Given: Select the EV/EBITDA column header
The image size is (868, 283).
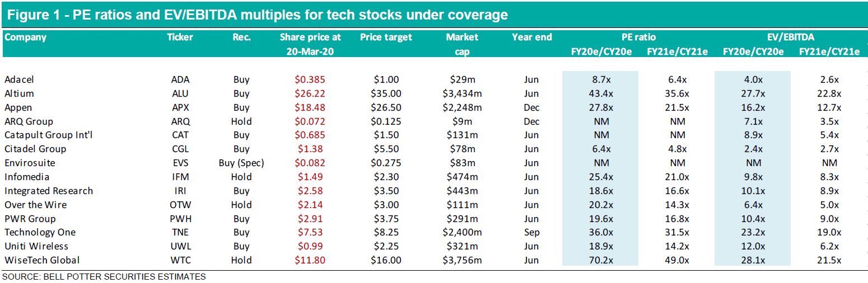Looking at the screenshot, I should pyautogui.click(x=791, y=37).
